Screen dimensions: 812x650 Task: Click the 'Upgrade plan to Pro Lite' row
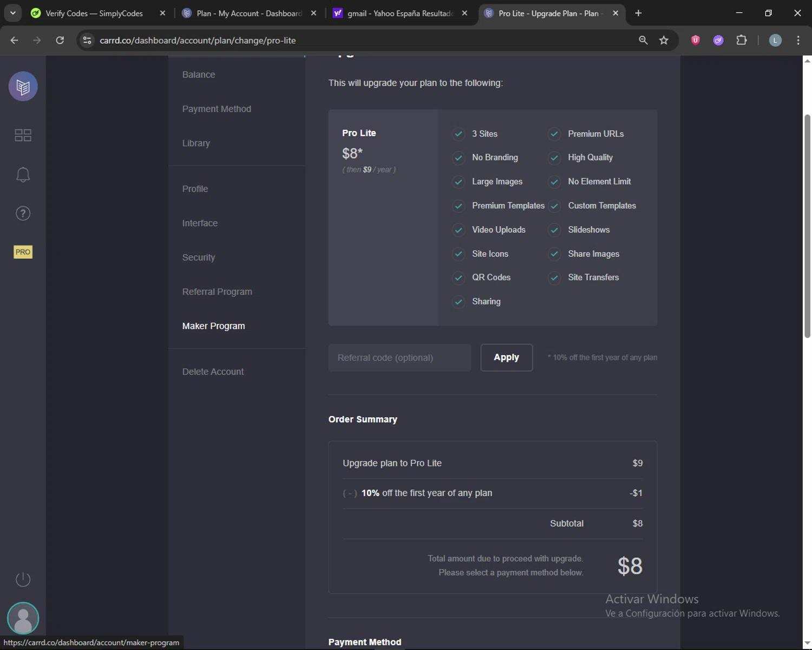coord(493,463)
